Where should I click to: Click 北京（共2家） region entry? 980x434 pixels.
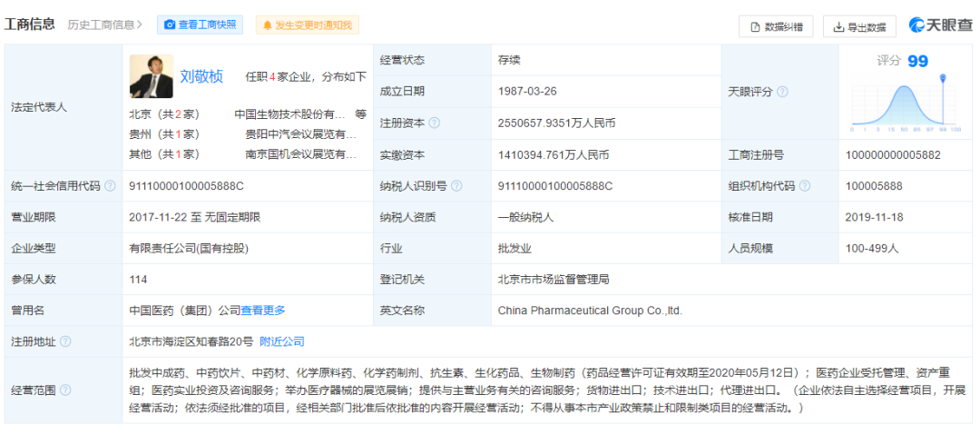pos(163,114)
